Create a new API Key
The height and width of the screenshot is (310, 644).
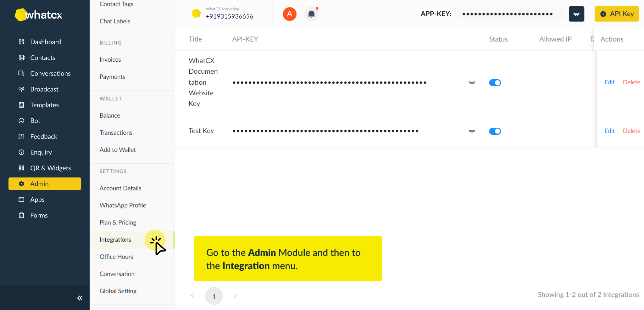pos(616,14)
